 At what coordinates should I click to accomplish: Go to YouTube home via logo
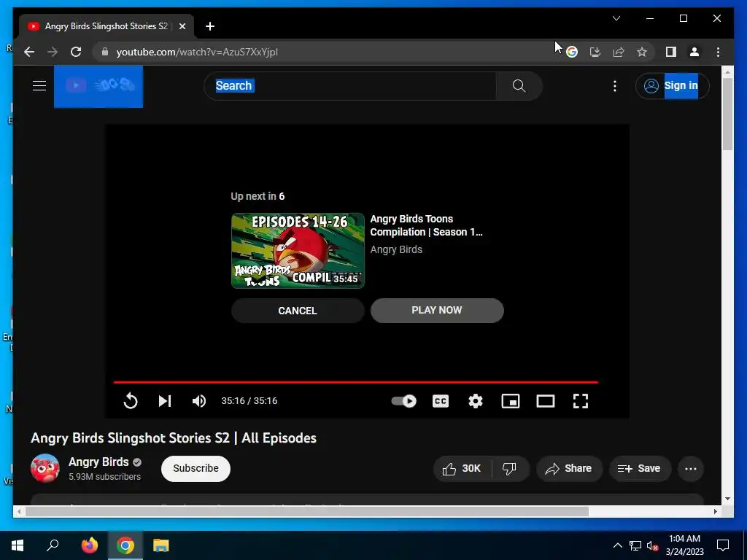[98, 86]
